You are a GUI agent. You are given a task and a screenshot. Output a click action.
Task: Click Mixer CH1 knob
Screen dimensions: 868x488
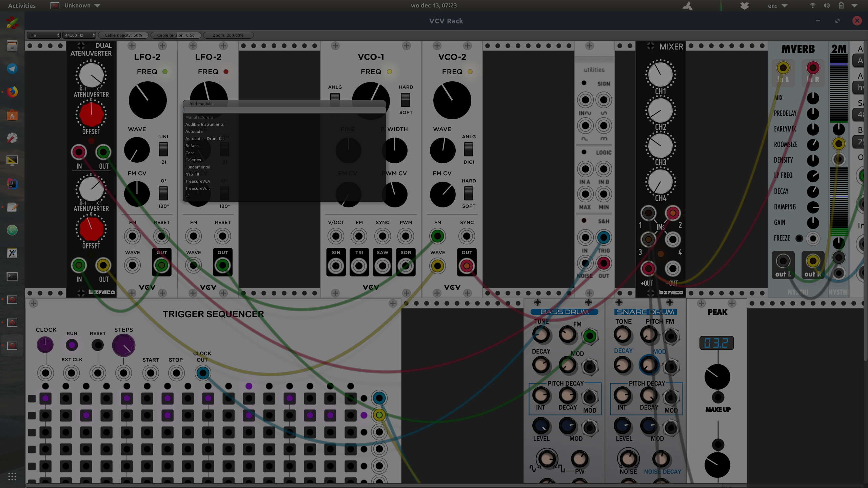660,75
